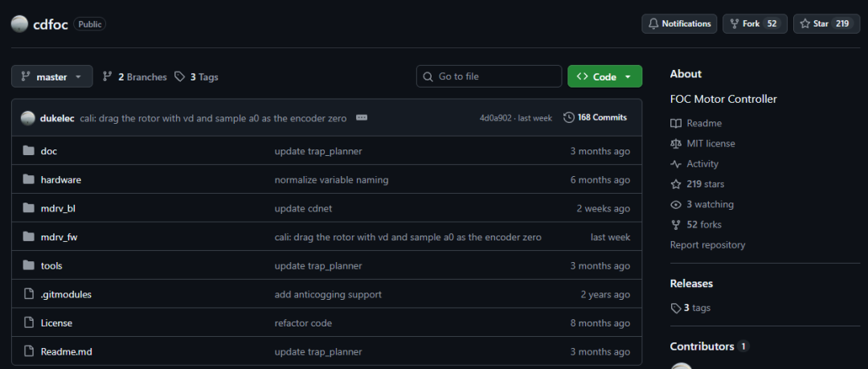The width and height of the screenshot is (868, 369).
Task: Click the '2 years ago' timestamp for .gitmodules
Action: coord(605,295)
